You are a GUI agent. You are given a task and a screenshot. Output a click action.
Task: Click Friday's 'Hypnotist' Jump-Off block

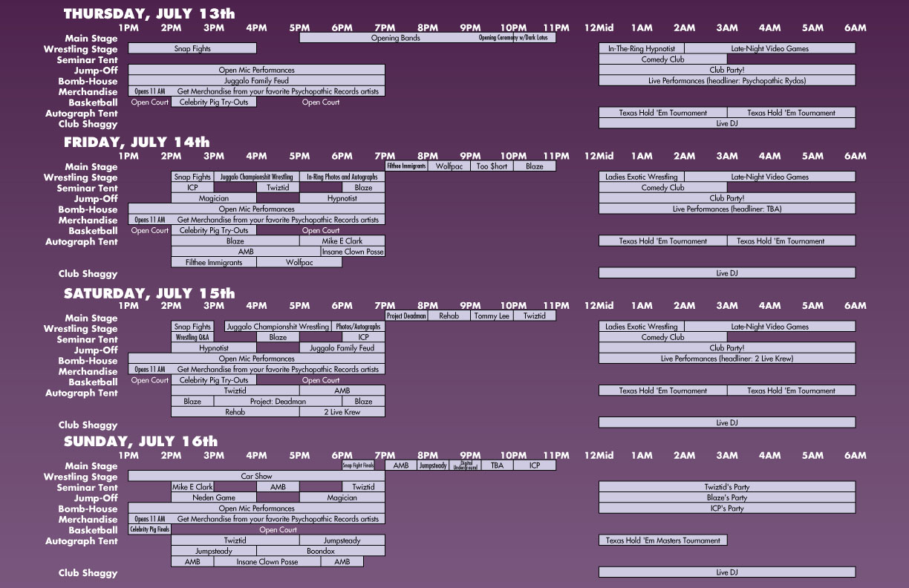pos(342,198)
